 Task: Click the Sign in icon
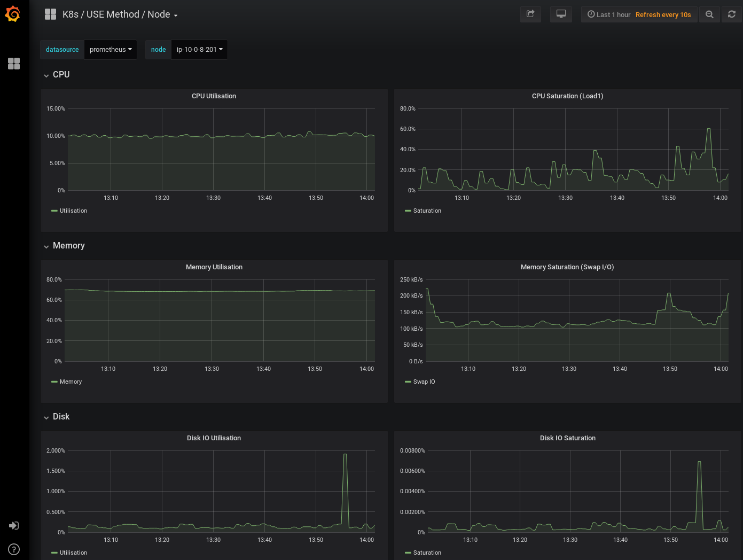tap(14, 526)
